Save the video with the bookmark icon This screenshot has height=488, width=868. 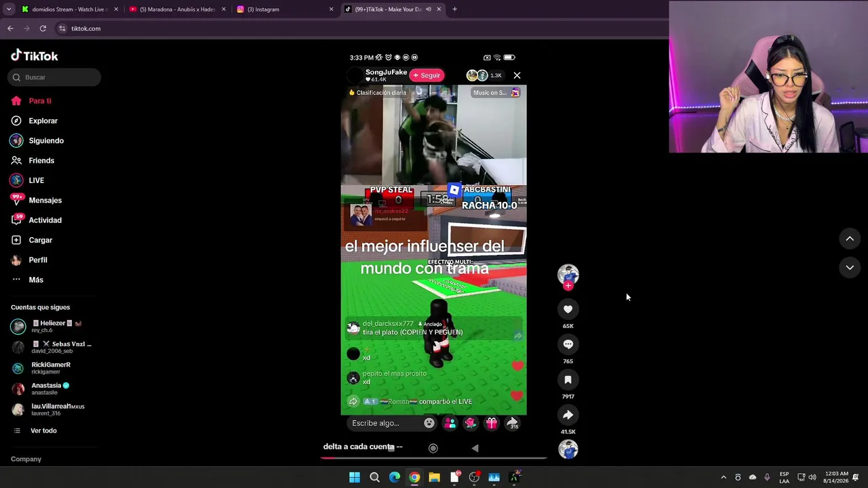pos(568,380)
